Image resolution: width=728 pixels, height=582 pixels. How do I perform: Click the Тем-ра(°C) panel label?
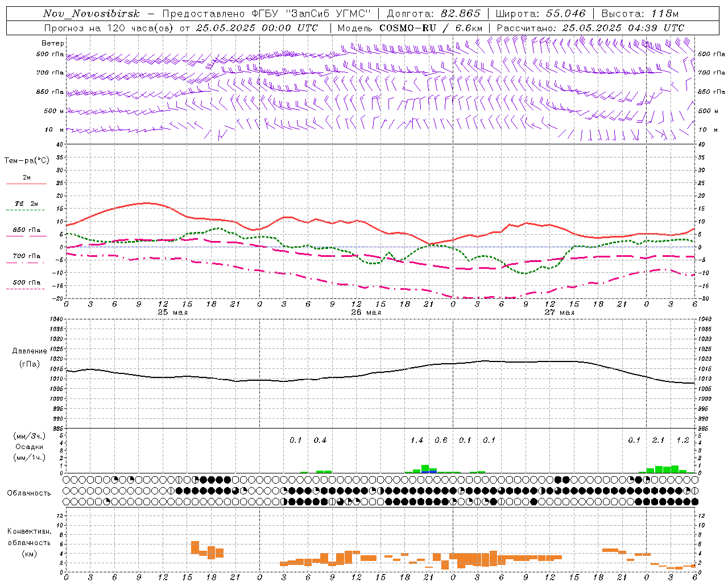tap(27, 161)
